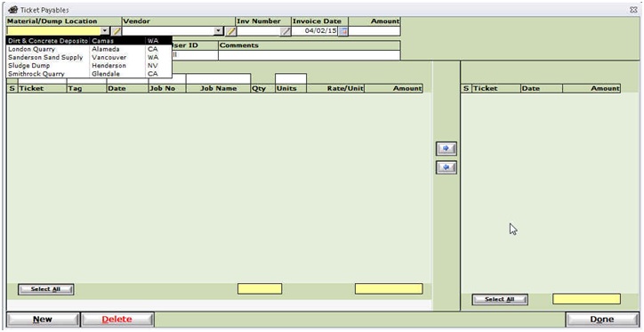The image size is (644, 332).
Task: Choose London Quarry from the list
Action: 89,49
